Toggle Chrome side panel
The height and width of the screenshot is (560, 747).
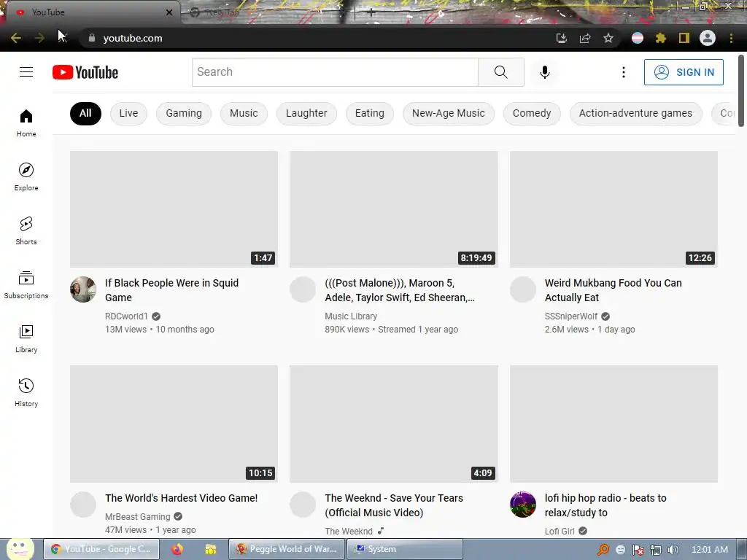(x=684, y=38)
